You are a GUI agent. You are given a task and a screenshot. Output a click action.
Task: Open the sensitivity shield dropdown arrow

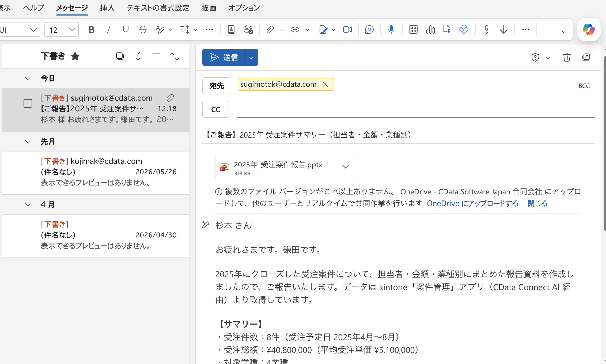pyautogui.click(x=548, y=58)
